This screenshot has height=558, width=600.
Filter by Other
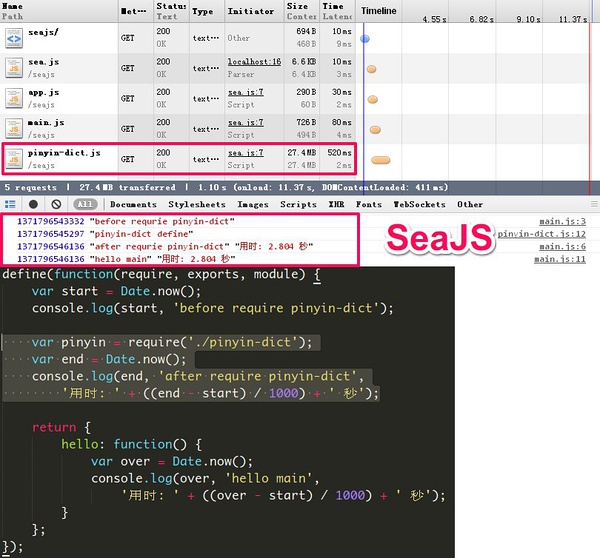[470, 204]
